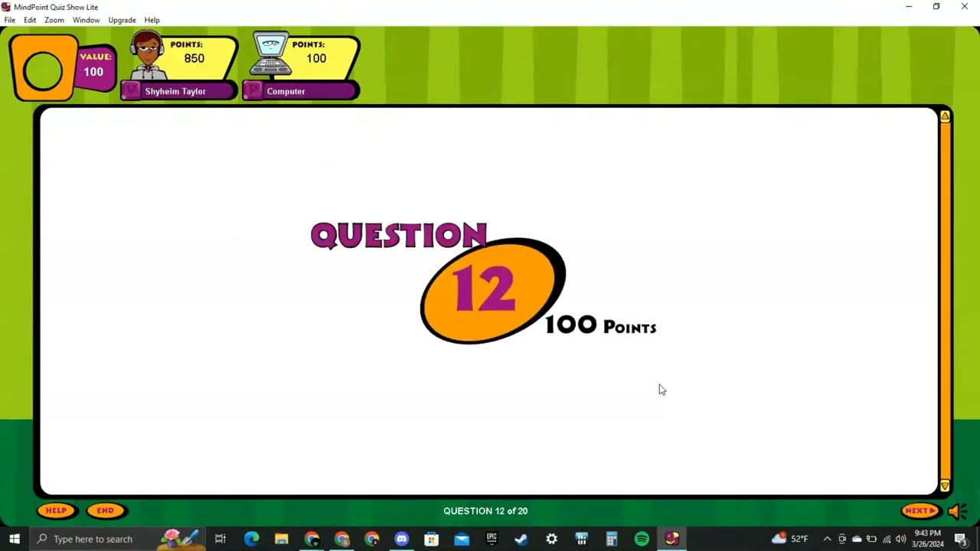Open the File menu
Viewport: 980px width, 551px height.
tap(10, 20)
